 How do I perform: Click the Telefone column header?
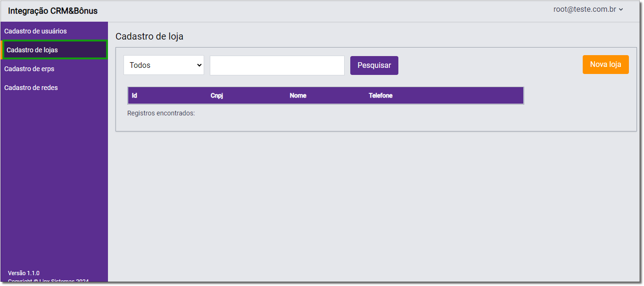click(x=380, y=96)
